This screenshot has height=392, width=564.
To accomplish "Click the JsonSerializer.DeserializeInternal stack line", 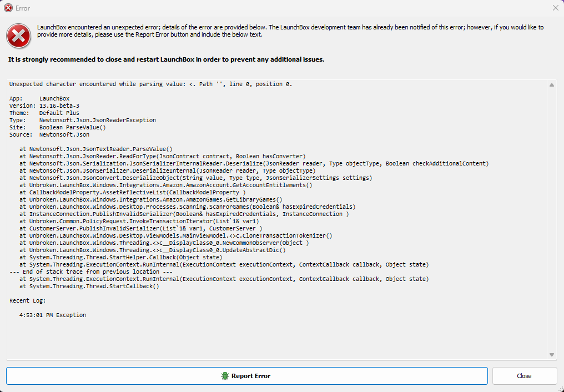I will [168, 170].
